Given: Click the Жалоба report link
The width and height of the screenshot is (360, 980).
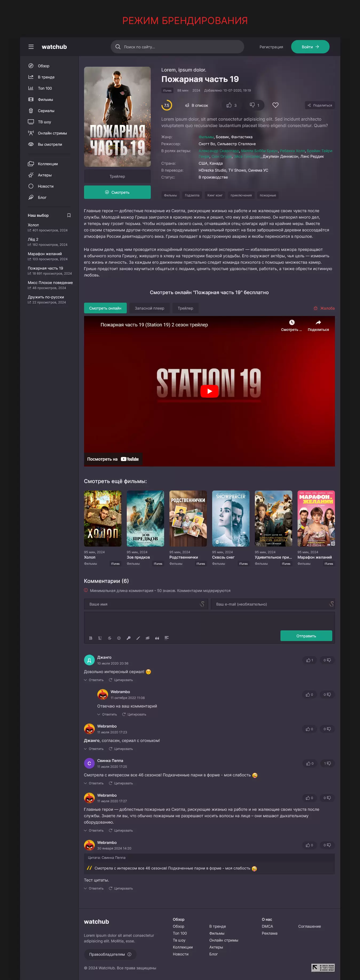Looking at the screenshot, I should tap(324, 308).
